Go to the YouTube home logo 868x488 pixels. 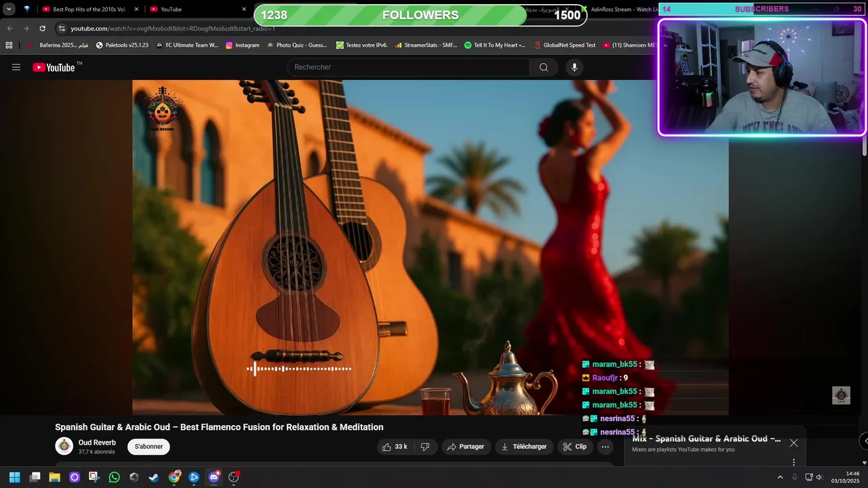coord(54,67)
